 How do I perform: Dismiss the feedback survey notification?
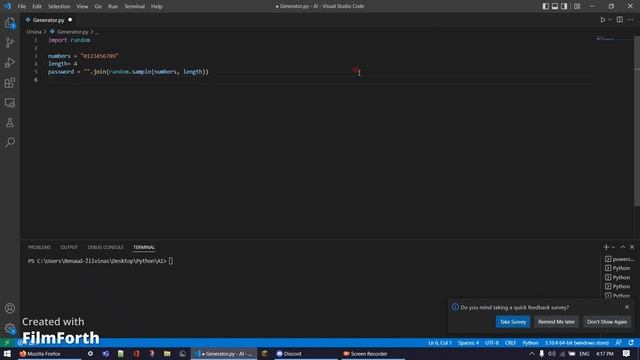point(627,307)
